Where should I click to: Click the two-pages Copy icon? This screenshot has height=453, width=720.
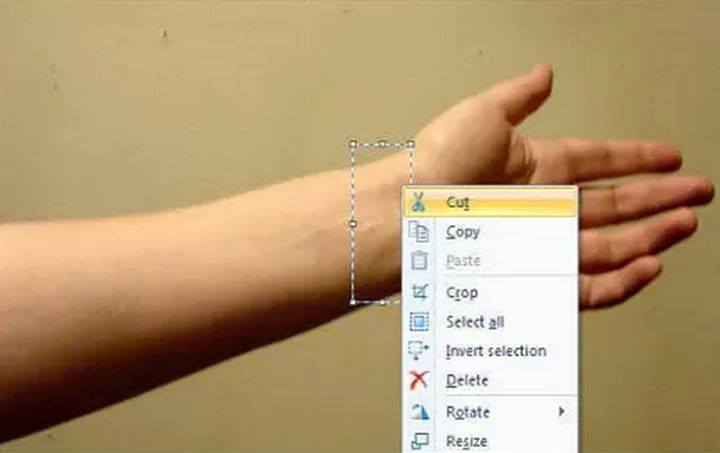point(419,232)
